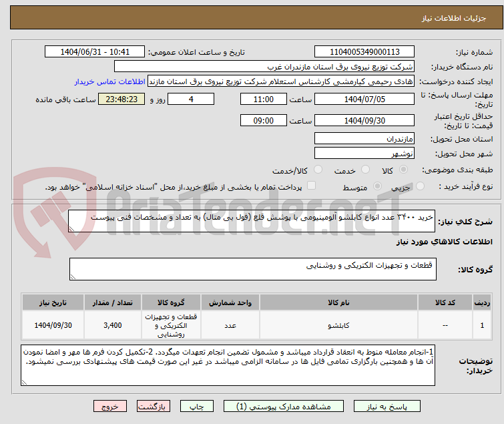Click the delivery city field نوشهر
Viewport: 504px width, 424px height.
point(364,154)
